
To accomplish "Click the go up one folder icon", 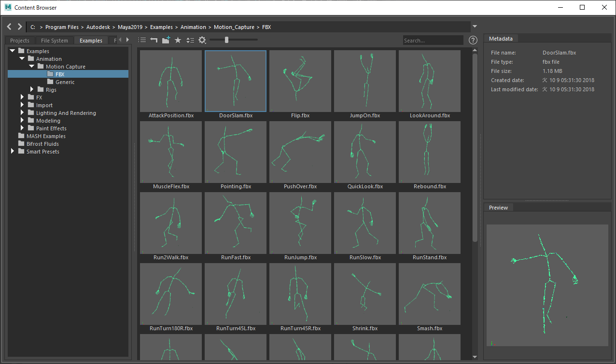I will click(154, 40).
